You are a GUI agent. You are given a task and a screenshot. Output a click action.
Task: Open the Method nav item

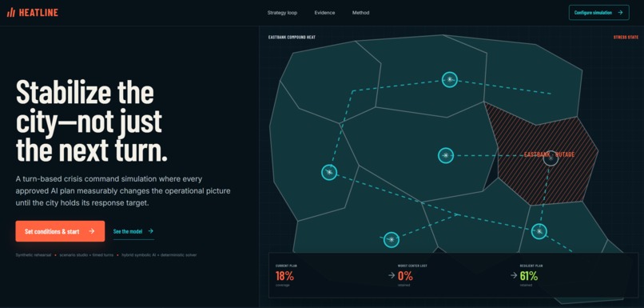(360, 13)
